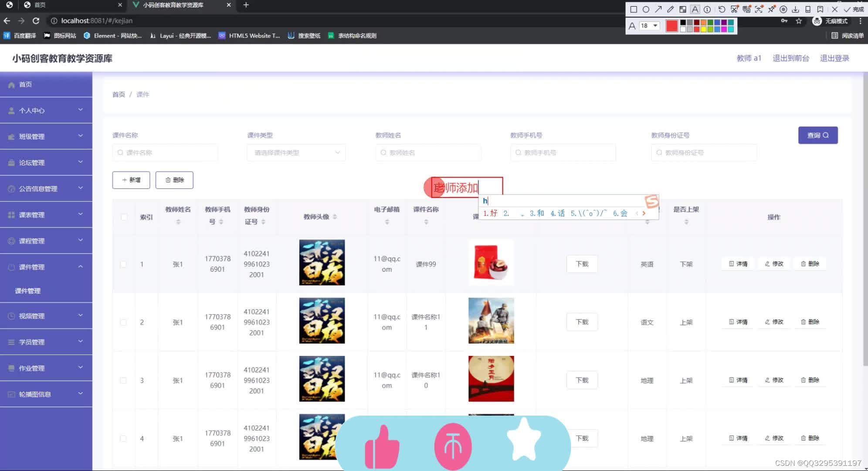Check the row 2 checkbox
Image resolution: width=868 pixels, height=471 pixels.
[123, 322]
